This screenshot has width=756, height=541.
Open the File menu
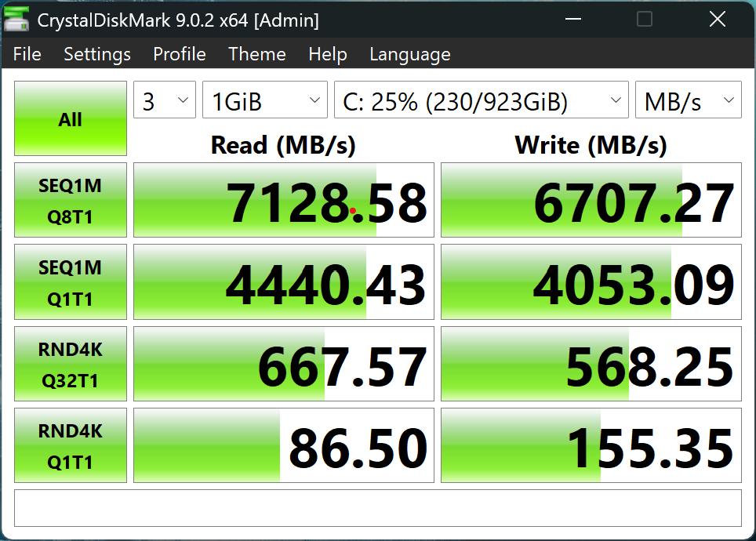(27, 54)
